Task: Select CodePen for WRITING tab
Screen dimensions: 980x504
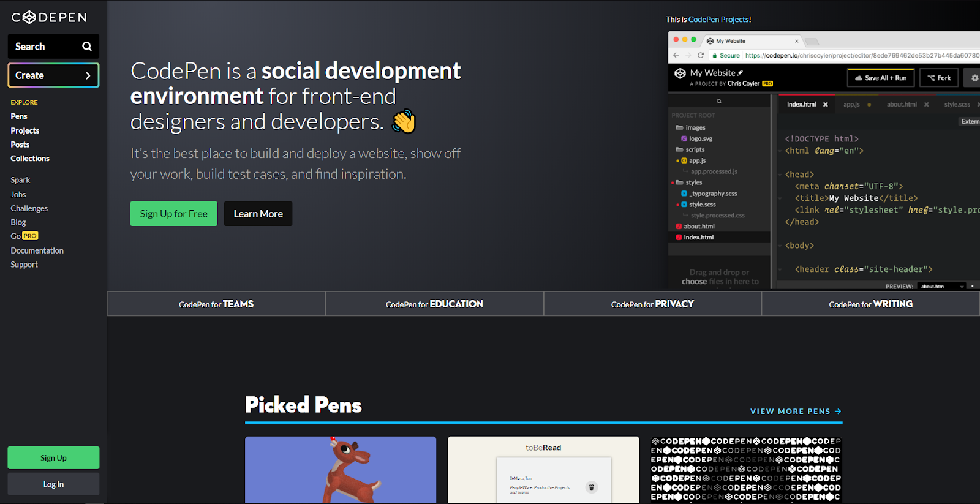Action: [x=870, y=304]
